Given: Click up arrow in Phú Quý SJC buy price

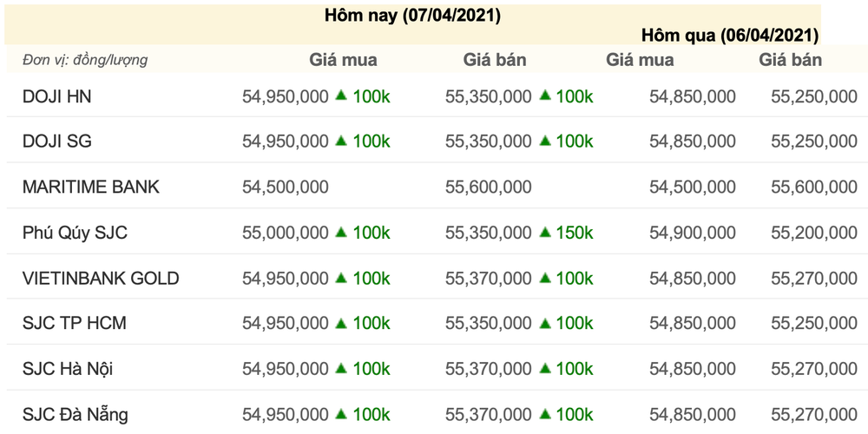Looking at the screenshot, I should (341, 232).
